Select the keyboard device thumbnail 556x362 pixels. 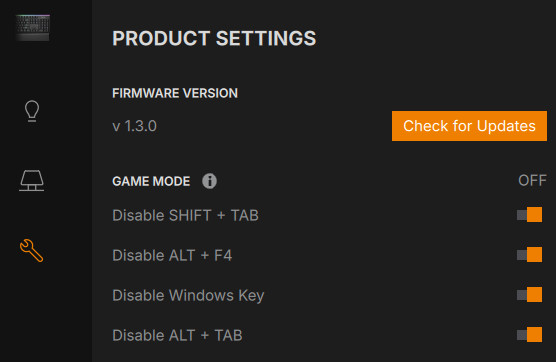[x=33, y=28]
